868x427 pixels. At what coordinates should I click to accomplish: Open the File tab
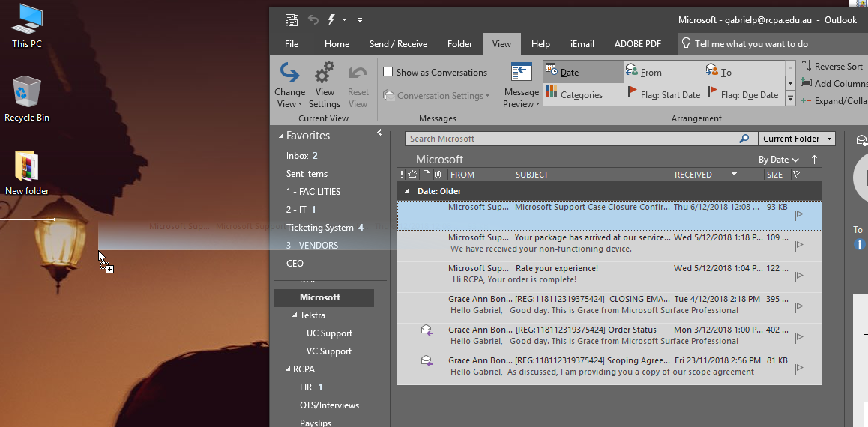click(292, 44)
